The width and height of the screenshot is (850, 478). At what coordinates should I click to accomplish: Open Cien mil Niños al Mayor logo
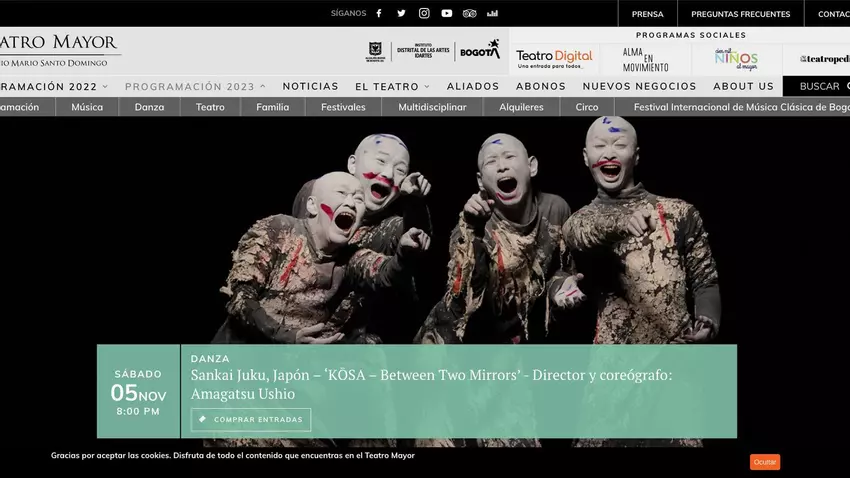pos(736,59)
